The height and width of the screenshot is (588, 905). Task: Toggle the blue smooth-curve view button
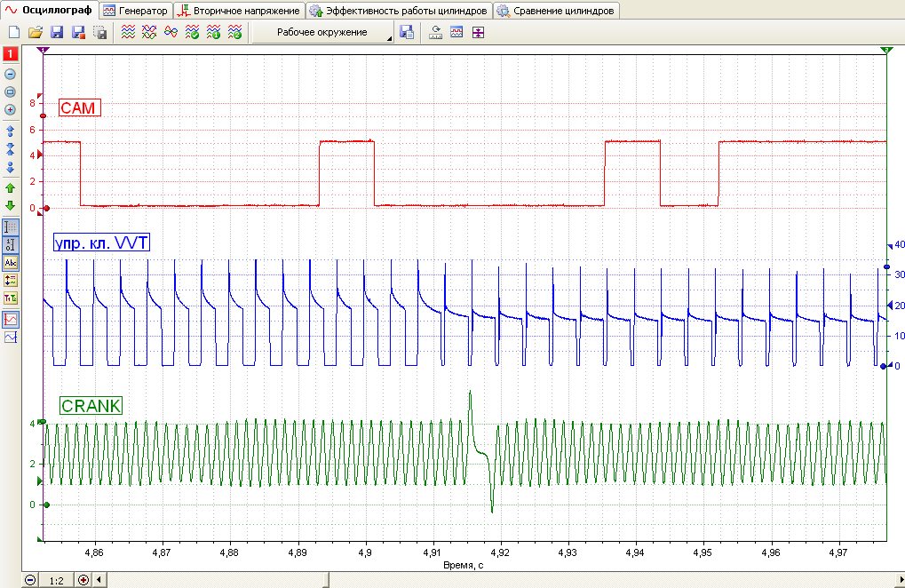tap(11, 337)
